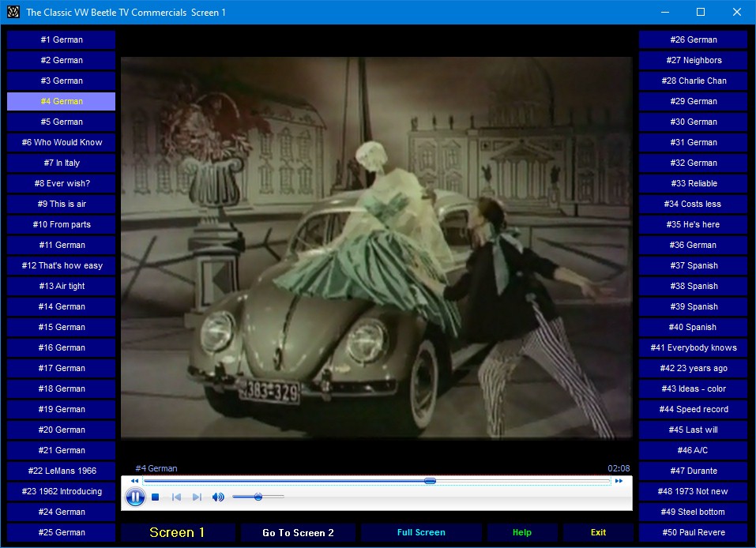The height and width of the screenshot is (548, 756).
Task: Play #39 Spanish commercial
Action: coord(693,306)
